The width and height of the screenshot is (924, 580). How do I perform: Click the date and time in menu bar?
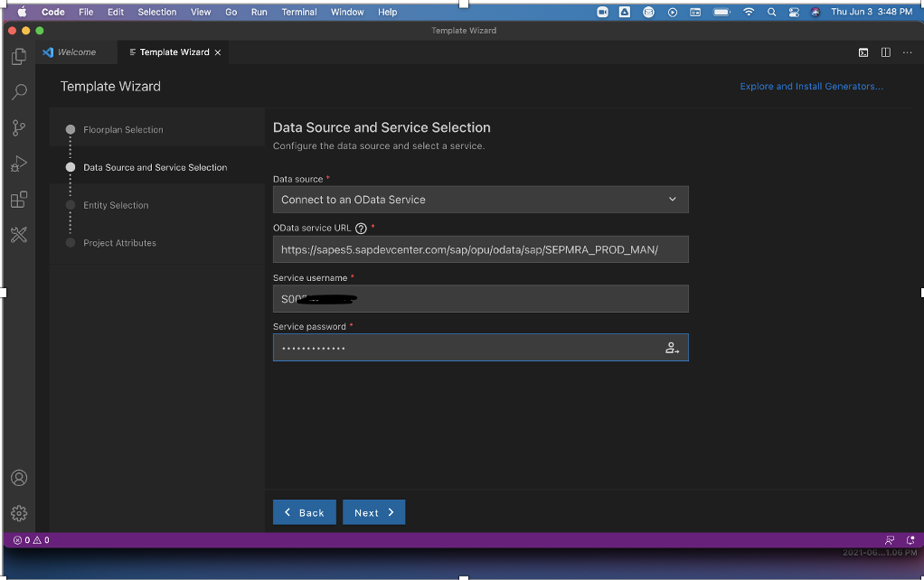pos(872,12)
